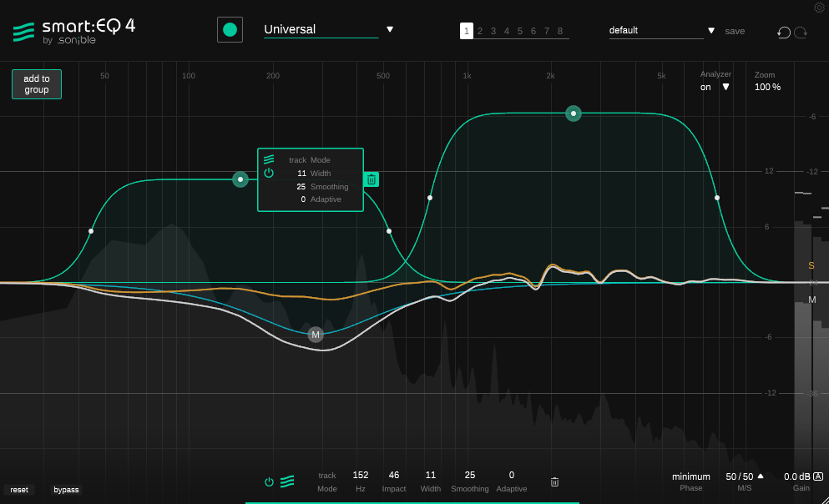Screen dimensions: 829x504
Task: Click the add to group button
Action: [x=37, y=84]
